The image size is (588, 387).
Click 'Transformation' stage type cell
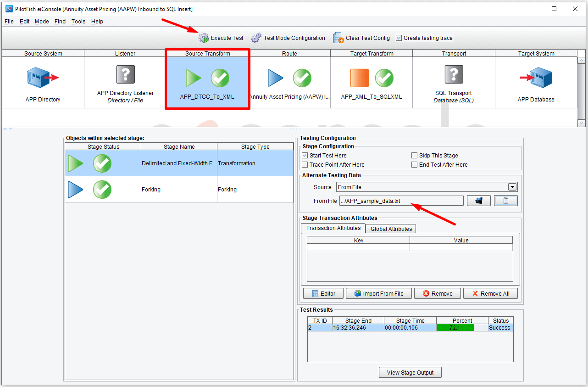click(255, 163)
